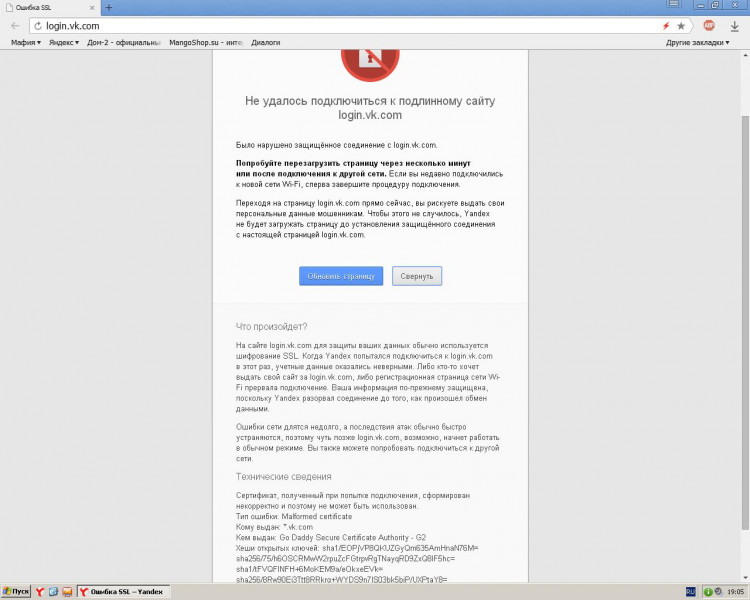Image resolution: width=750 pixels, height=600 pixels.
Task: Reload page via the address bar refresh icon
Action: tap(38, 26)
